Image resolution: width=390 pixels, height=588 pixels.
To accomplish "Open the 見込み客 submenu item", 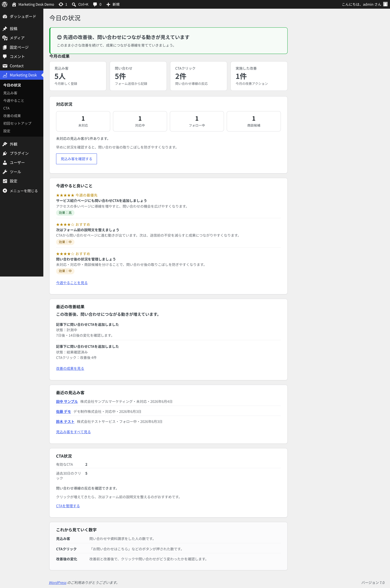I will pyautogui.click(x=10, y=93).
